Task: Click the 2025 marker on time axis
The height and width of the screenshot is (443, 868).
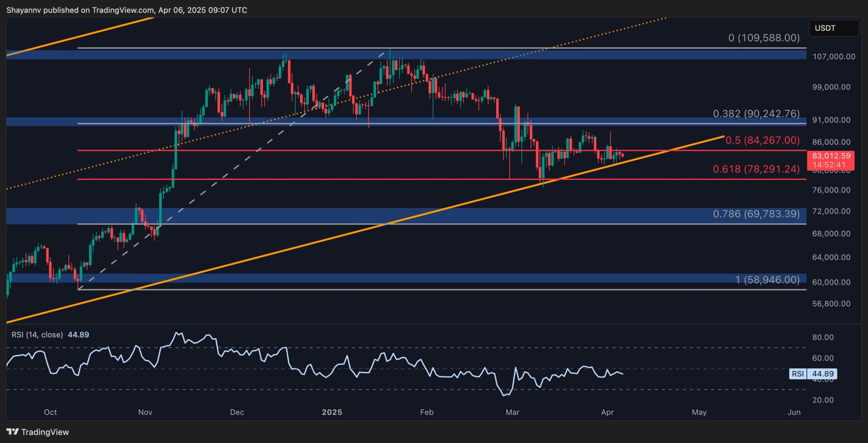Action: [x=332, y=412]
